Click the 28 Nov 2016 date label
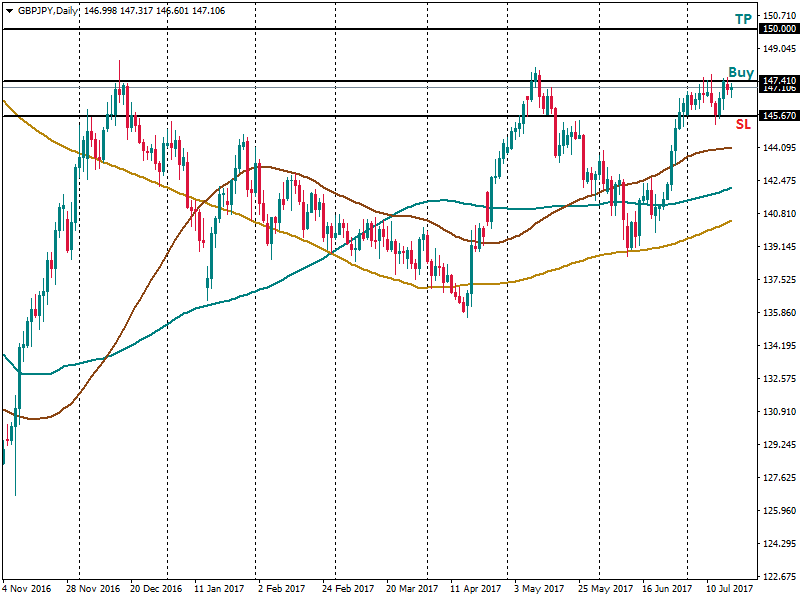 pyautogui.click(x=93, y=589)
